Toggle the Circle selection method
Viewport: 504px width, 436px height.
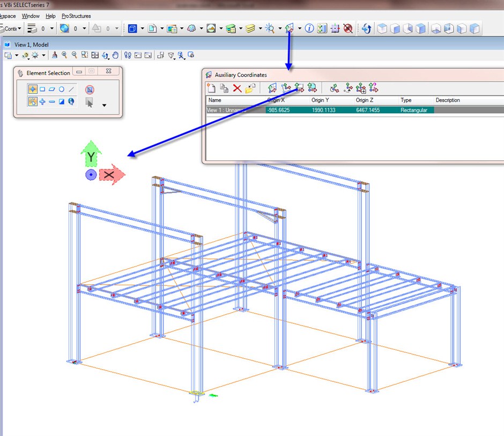(62, 90)
